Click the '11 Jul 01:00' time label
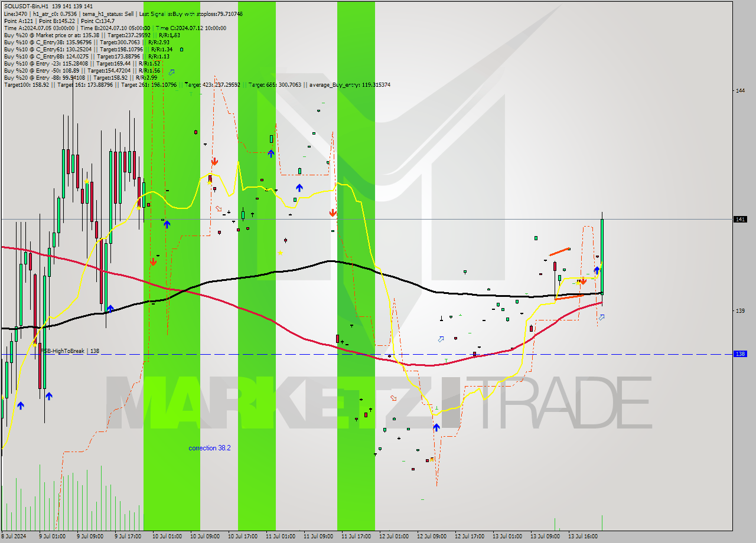This screenshot has width=756, height=543. click(x=280, y=537)
